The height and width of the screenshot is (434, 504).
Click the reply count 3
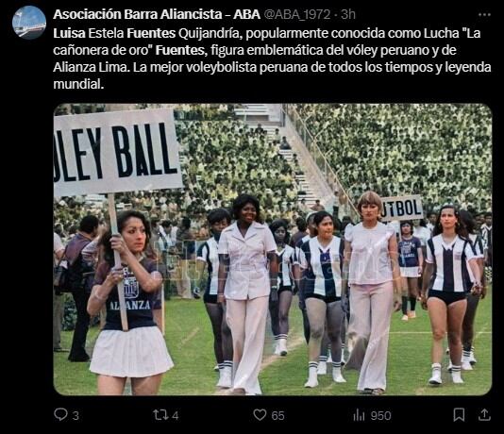pyautogui.click(x=76, y=416)
